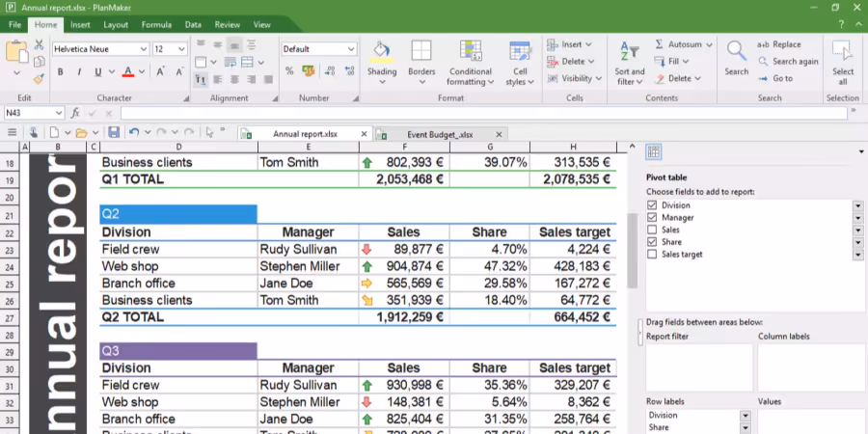Click the add decimal place icon
Image resolution: width=868 pixels, height=434 pixels.
[330, 70]
